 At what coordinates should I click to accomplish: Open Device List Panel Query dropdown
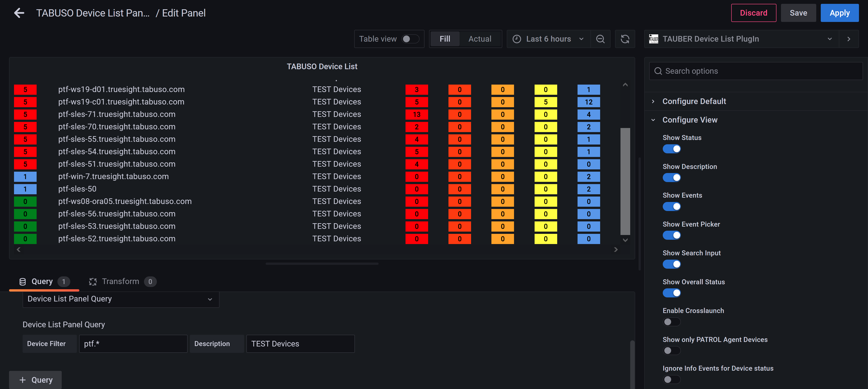tap(121, 299)
